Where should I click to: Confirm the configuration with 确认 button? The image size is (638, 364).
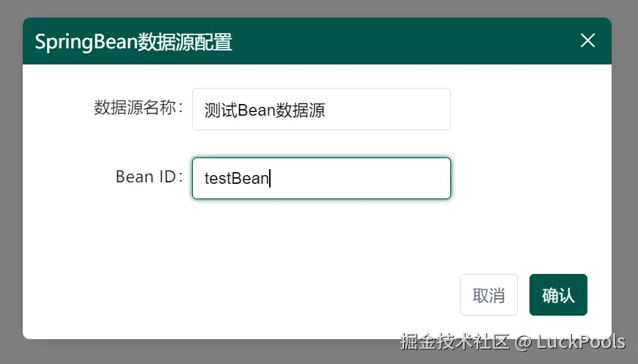pos(558,295)
